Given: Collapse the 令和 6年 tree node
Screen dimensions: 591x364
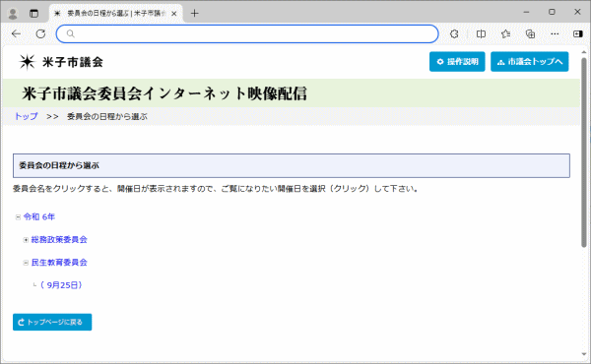Looking at the screenshot, I should (x=18, y=217).
